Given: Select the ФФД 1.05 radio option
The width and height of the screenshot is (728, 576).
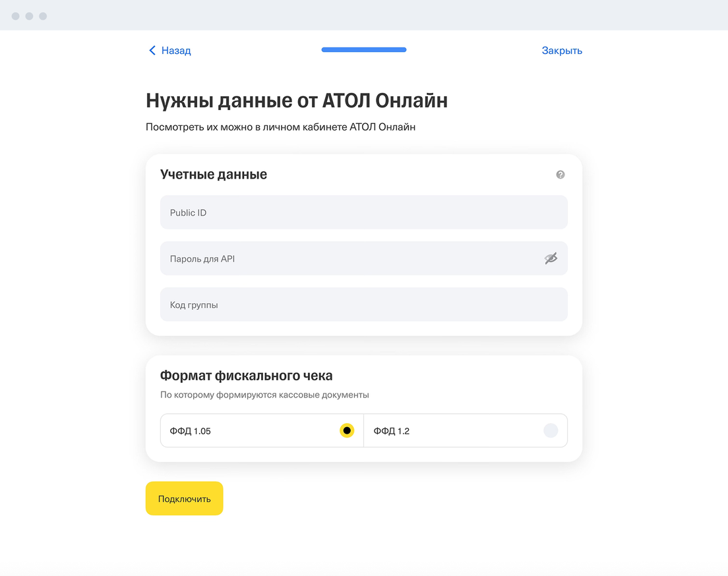Looking at the screenshot, I should (262, 431).
